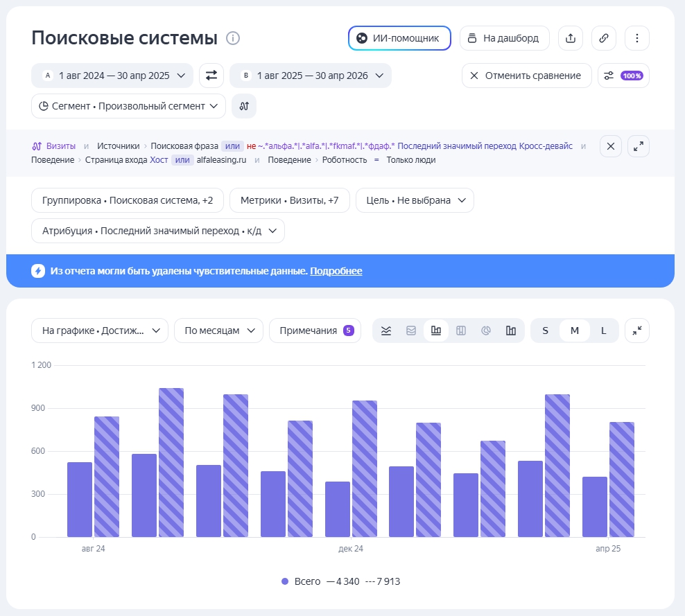Clear the segment filter with X
The image size is (685, 616).
coord(610,146)
